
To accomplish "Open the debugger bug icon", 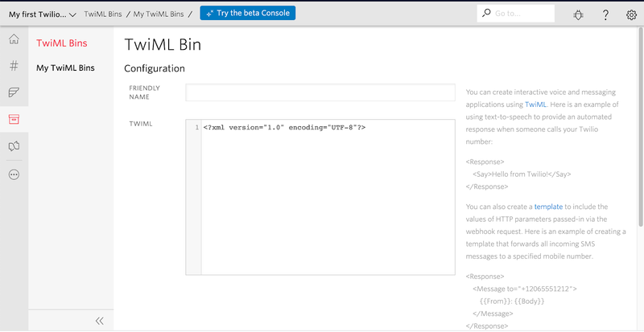I will (x=578, y=14).
